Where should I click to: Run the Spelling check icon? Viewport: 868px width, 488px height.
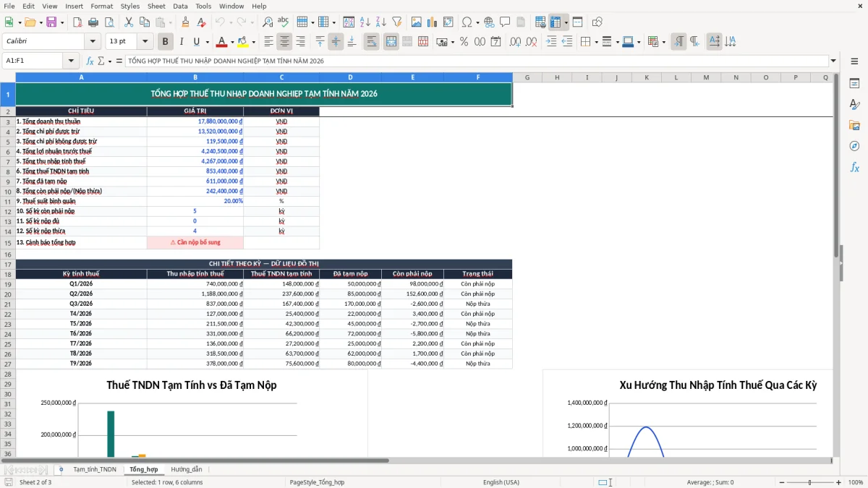pyautogui.click(x=283, y=22)
